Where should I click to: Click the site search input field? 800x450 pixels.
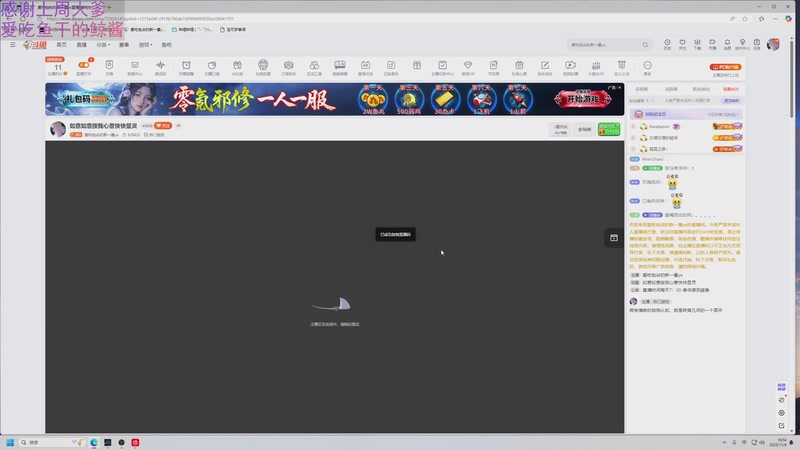604,45
